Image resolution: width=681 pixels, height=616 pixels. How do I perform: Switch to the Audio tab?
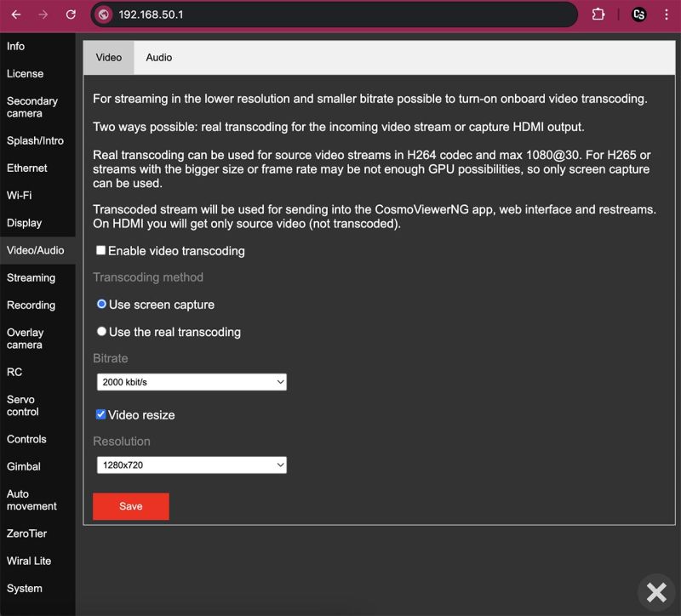click(x=159, y=58)
